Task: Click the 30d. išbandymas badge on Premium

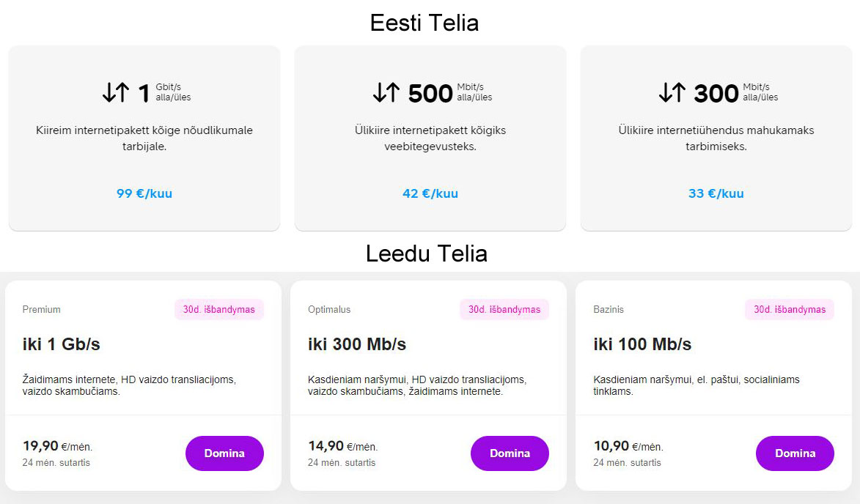Action: 218,310
